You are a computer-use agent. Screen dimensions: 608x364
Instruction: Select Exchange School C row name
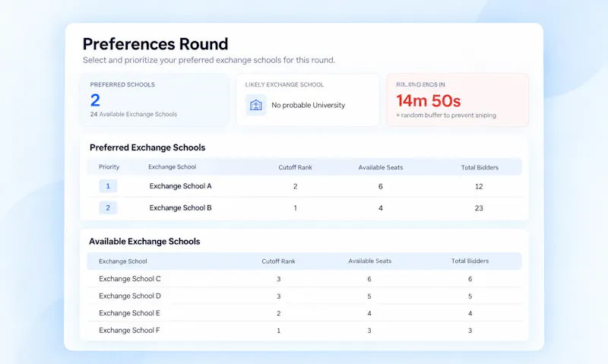point(129,279)
